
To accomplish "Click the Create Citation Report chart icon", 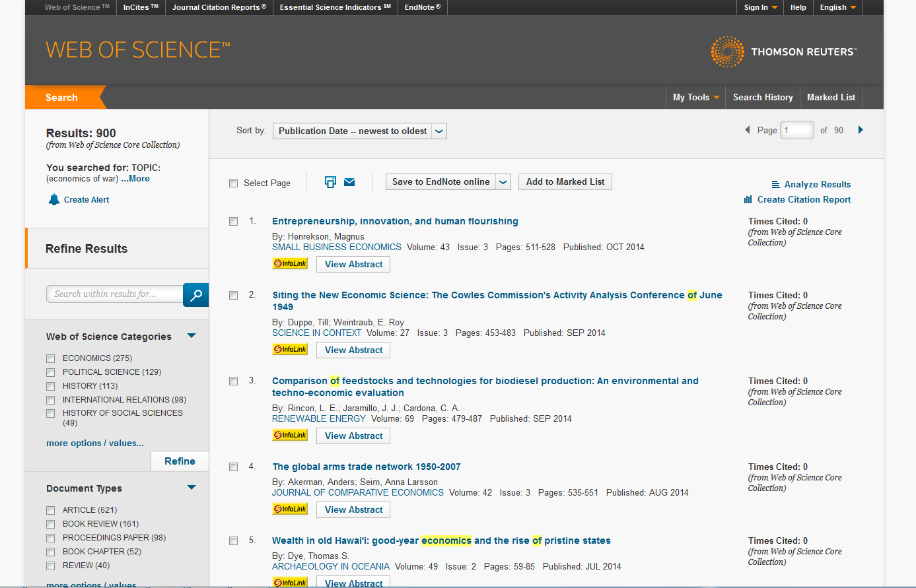I will click(x=748, y=200).
